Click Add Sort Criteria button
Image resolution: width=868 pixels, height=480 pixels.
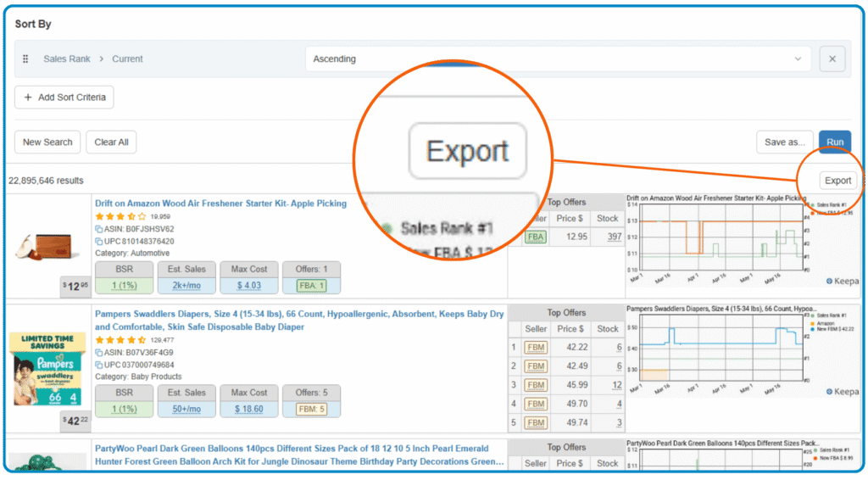pyautogui.click(x=64, y=97)
